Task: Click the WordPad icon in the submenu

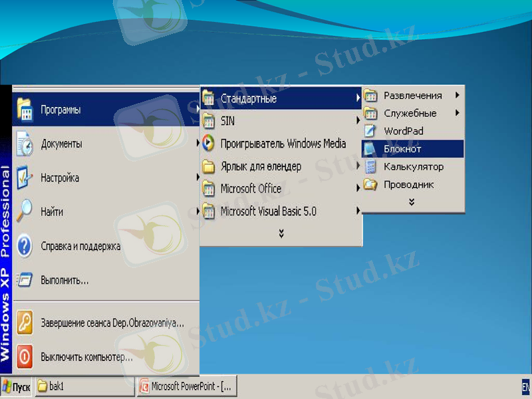Action: click(370, 131)
